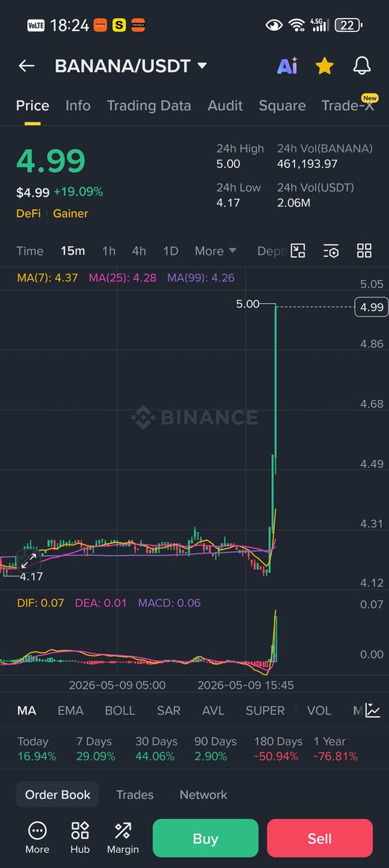Image resolution: width=389 pixels, height=868 pixels.
Task: Tap the eye comfort icon in status bar
Action: 274,25
